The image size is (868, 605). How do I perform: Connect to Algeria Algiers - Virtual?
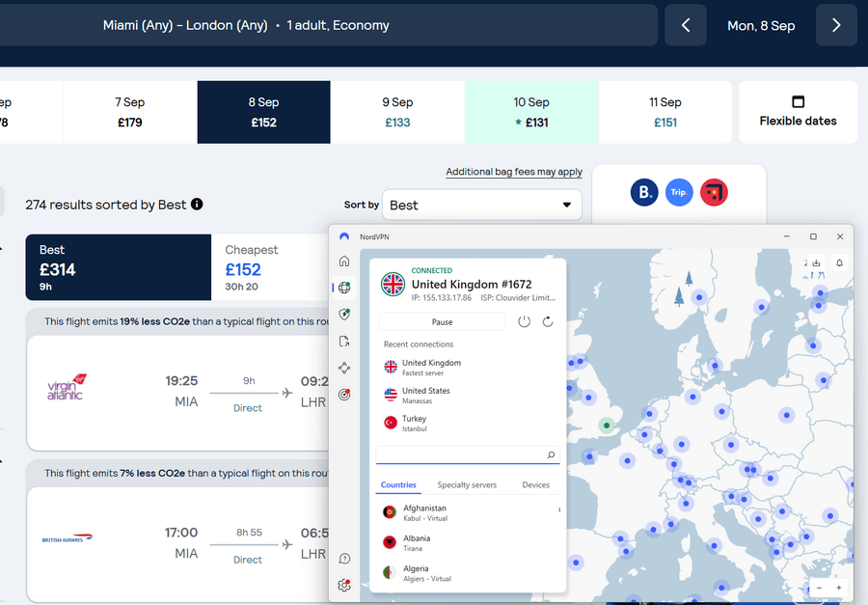tap(468, 573)
